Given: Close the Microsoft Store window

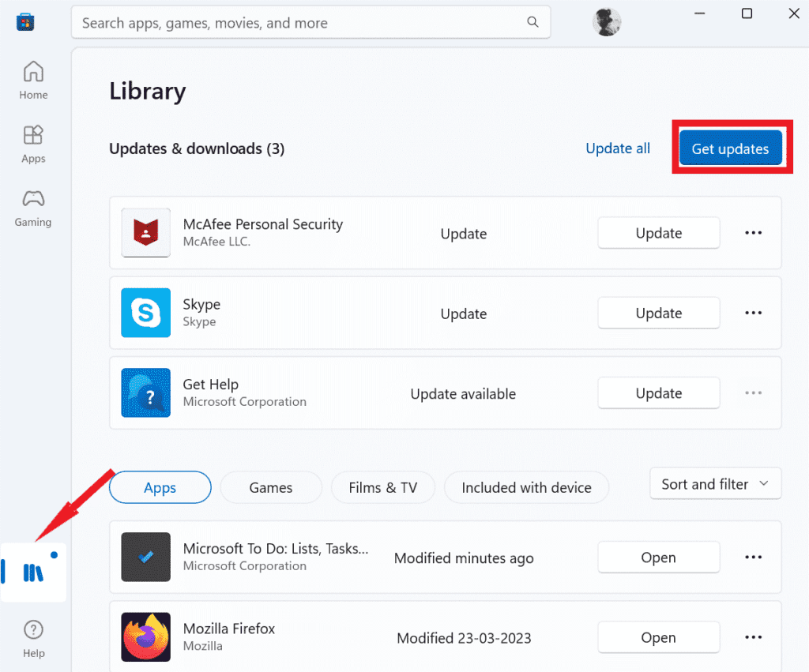Looking at the screenshot, I should [x=794, y=13].
